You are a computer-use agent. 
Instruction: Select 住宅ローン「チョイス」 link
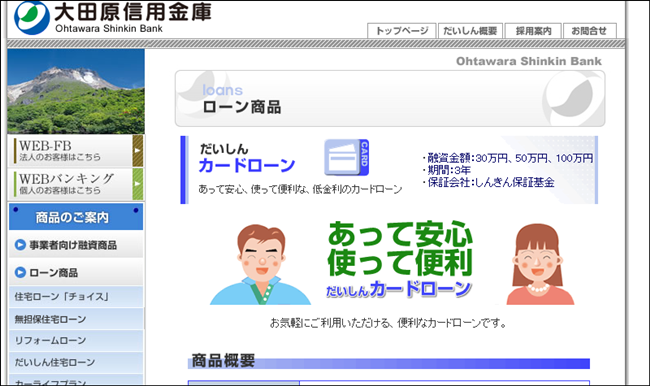[76, 297]
